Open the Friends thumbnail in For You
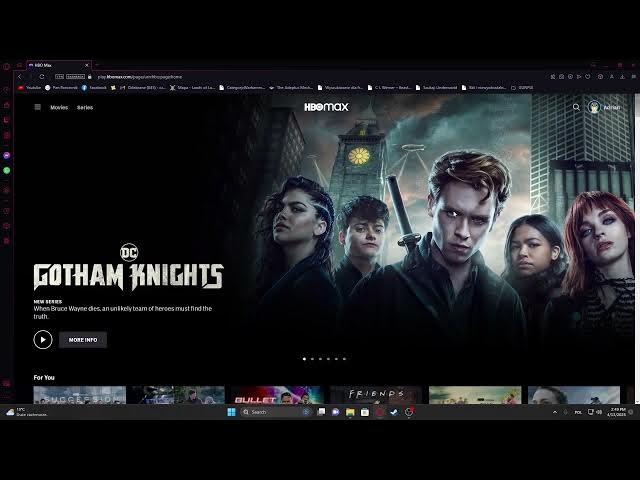 (376, 395)
